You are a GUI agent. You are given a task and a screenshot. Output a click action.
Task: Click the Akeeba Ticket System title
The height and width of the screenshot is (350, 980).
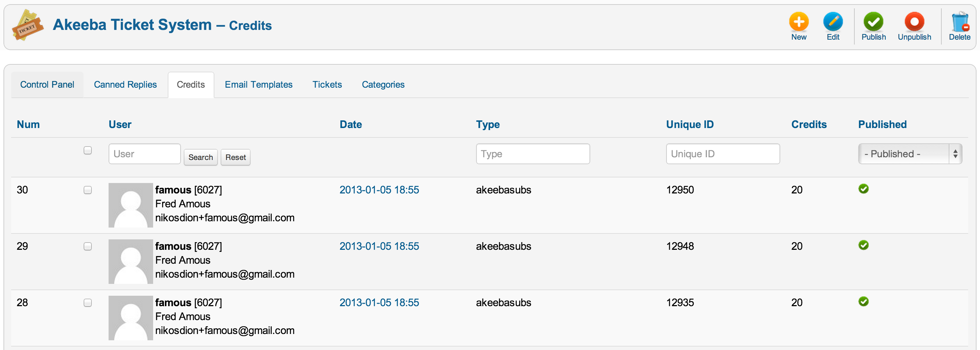[x=132, y=25]
